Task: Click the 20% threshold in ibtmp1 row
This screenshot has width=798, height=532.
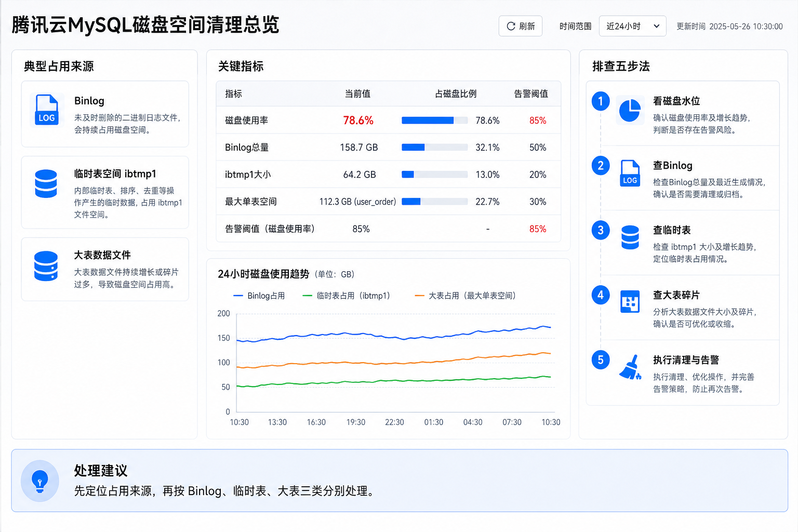Action: (538, 175)
